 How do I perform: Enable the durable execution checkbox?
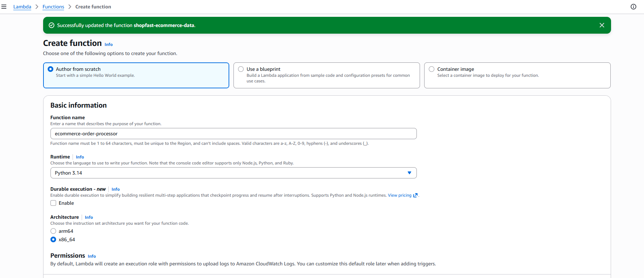coord(53,203)
